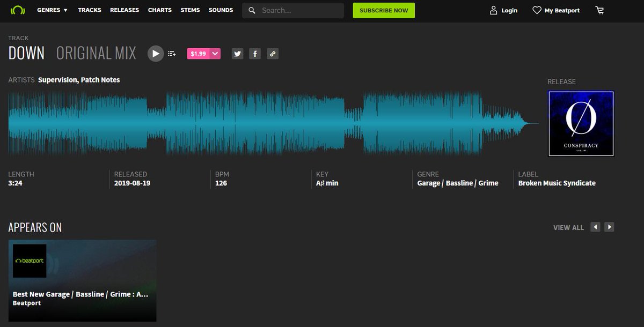Viewport: 644px width, 327px height.
Task: Go to Tracks in navigation
Action: 89,10
